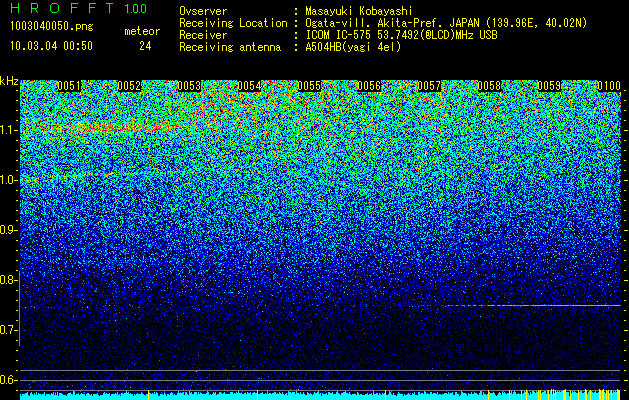Click the 0.8 frequency axis label
This screenshot has height=400, width=629.
coord(8,280)
